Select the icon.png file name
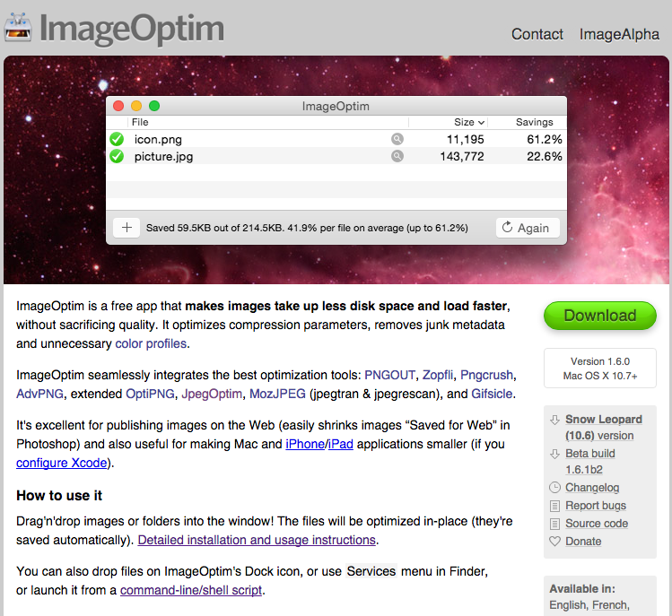The width and height of the screenshot is (672, 616). click(x=158, y=140)
